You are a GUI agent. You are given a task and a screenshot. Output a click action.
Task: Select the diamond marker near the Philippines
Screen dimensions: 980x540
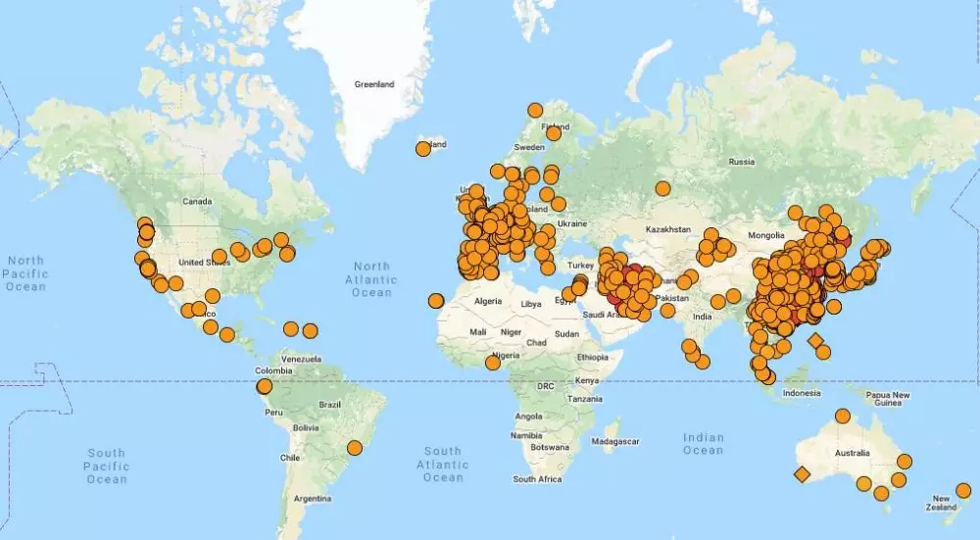(815, 340)
